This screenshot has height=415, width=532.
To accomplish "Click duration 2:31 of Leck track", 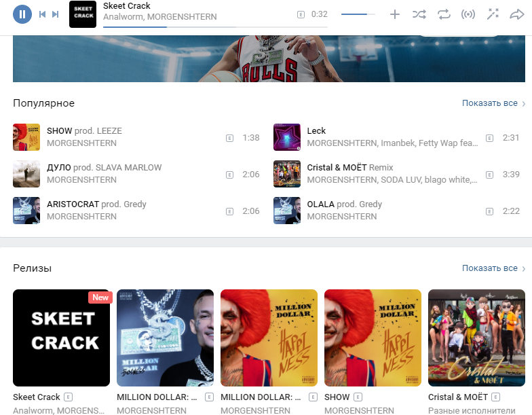I will click(x=511, y=137).
